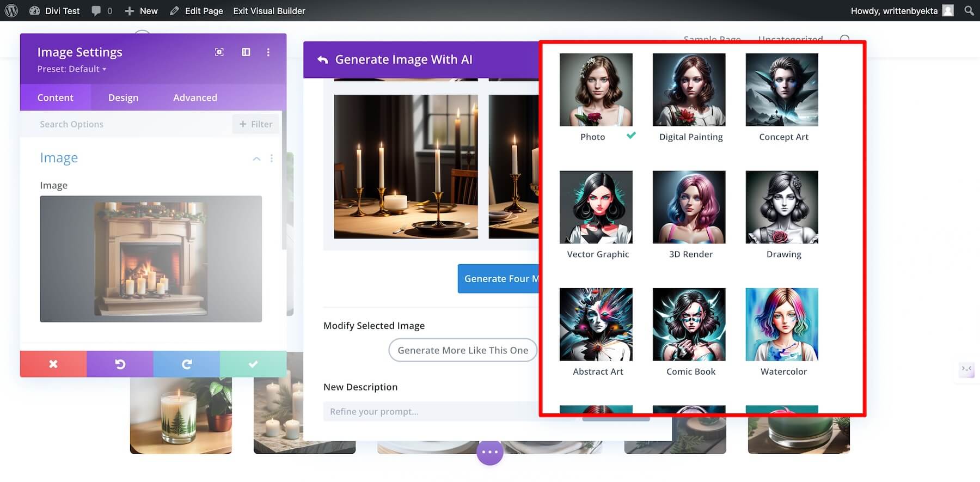
Task: Redo the last change
Action: [186, 364]
